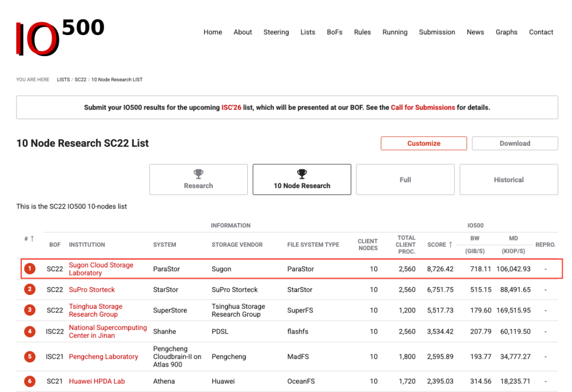Click Pengcheng Cloudbrain-II on Atlas 900 cell
The height and width of the screenshot is (392, 572).
177,357
